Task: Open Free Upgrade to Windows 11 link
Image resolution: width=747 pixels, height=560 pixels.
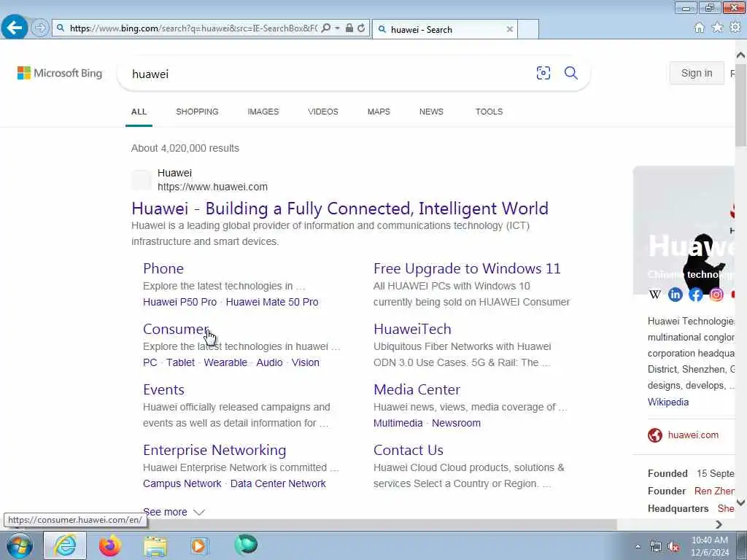Action: 467,268
